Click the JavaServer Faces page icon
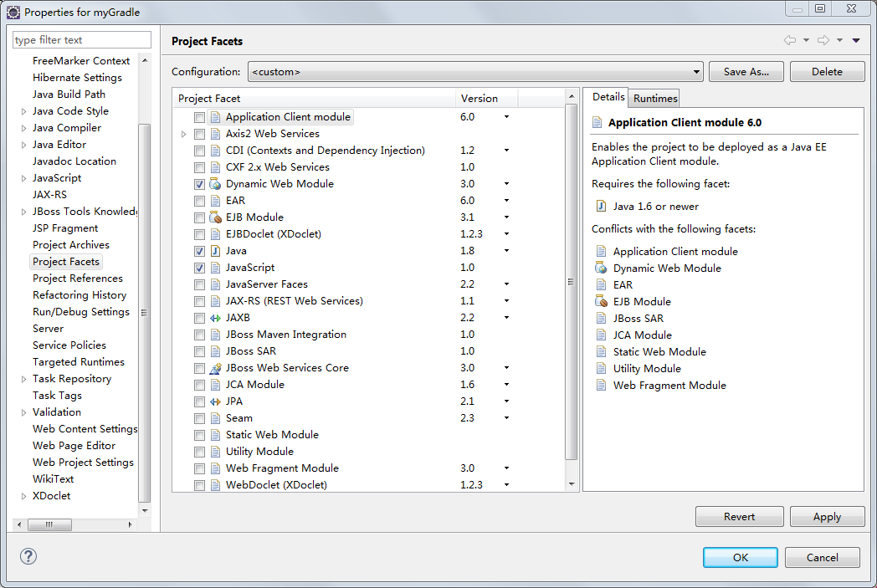The width and height of the screenshot is (877, 588). tap(215, 284)
